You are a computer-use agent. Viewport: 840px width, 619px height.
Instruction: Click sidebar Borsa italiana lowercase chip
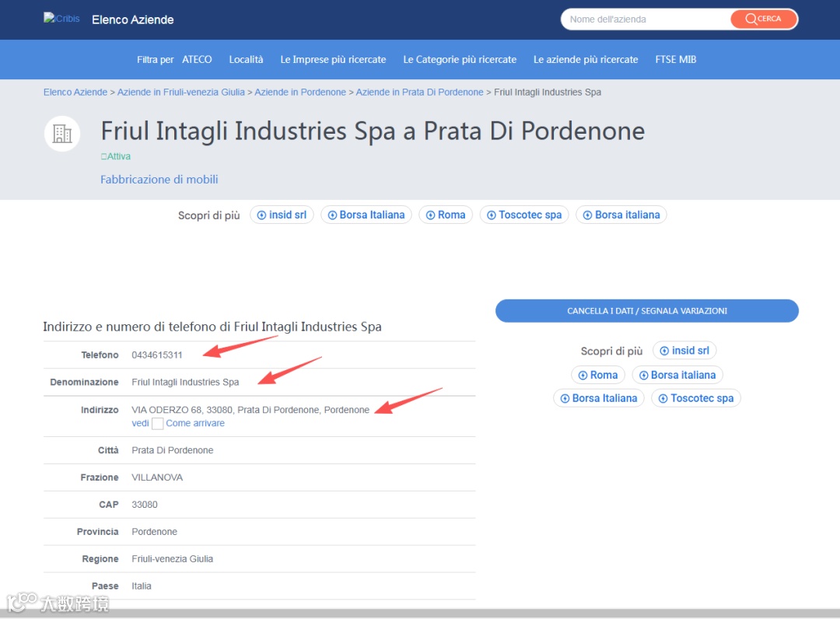click(x=677, y=375)
